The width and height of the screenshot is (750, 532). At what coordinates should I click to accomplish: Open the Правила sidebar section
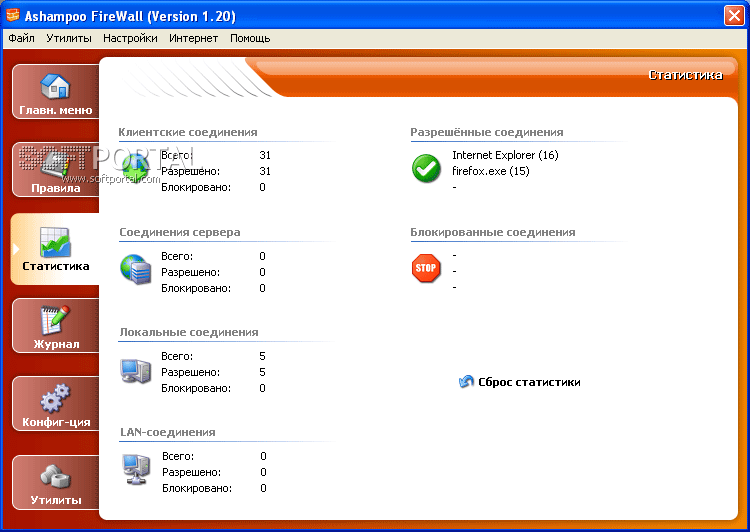pos(55,169)
